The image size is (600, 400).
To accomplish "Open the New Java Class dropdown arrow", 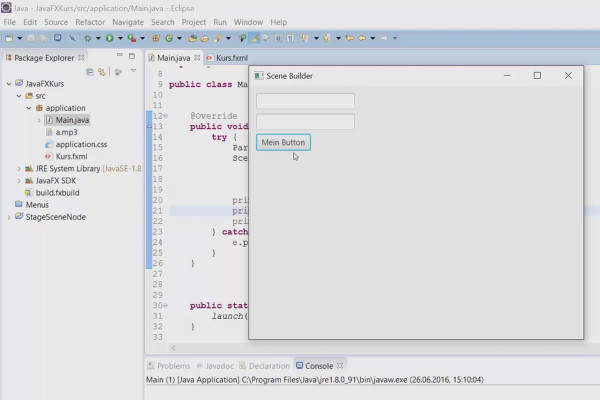I will (179, 38).
